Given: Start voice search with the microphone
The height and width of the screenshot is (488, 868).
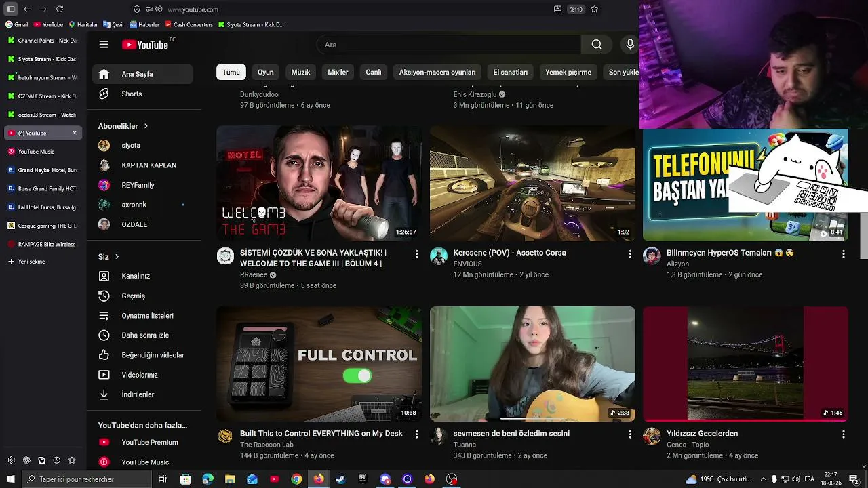Looking at the screenshot, I should point(630,45).
